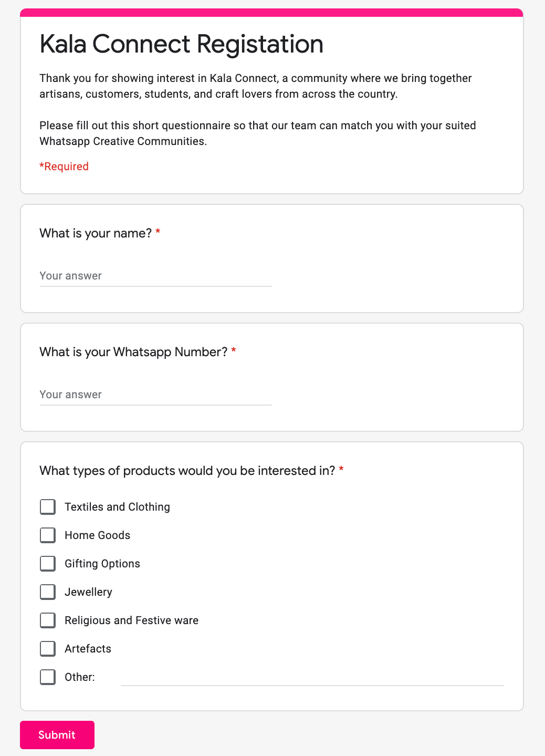Click the products interest question heading
Image resolution: width=545 pixels, height=756 pixels.
click(x=187, y=471)
